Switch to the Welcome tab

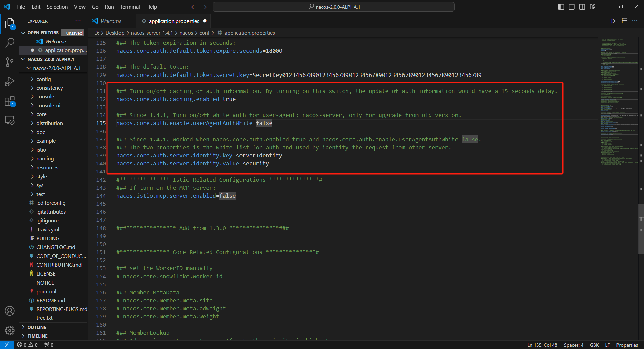point(111,21)
